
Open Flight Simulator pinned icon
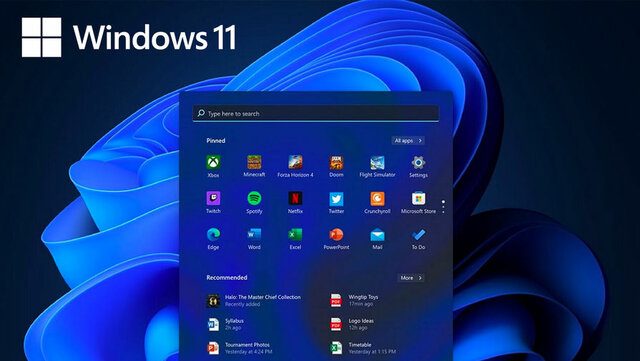click(x=377, y=162)
